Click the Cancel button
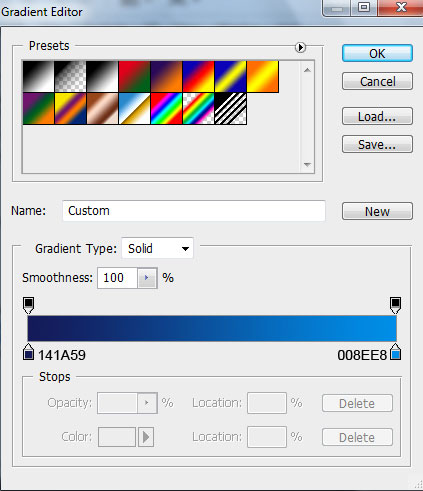The image size is (423, 491). coord(377,81)
